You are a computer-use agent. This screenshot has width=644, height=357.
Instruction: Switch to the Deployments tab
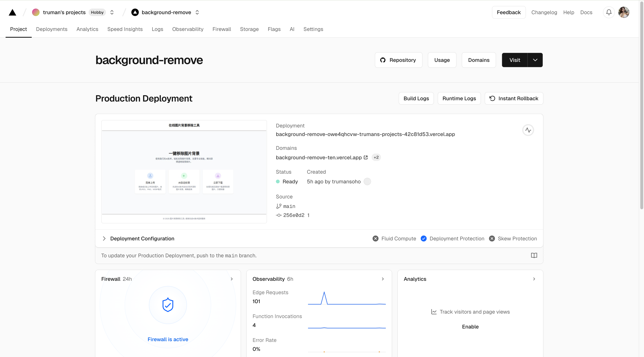pyautogui.click(x=52, y=29)
